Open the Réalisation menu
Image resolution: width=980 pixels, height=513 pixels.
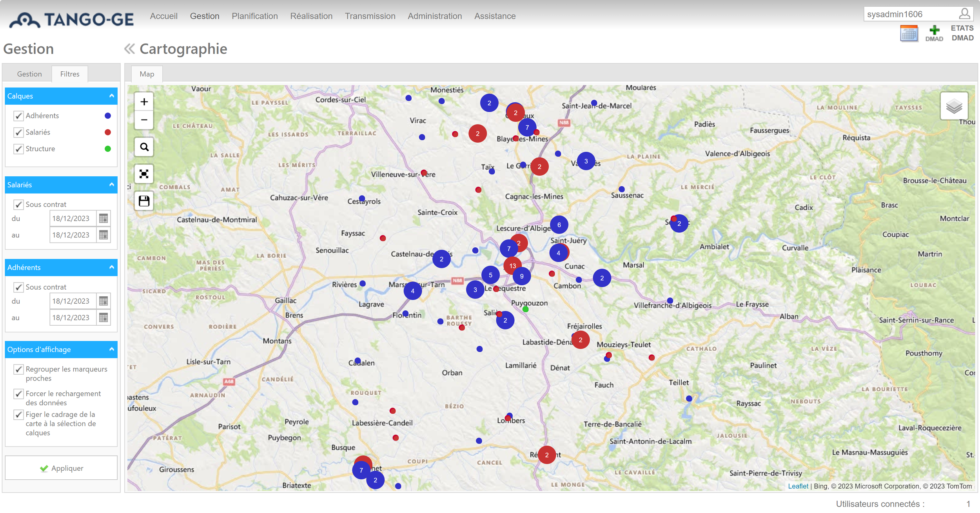coord(311,16)
